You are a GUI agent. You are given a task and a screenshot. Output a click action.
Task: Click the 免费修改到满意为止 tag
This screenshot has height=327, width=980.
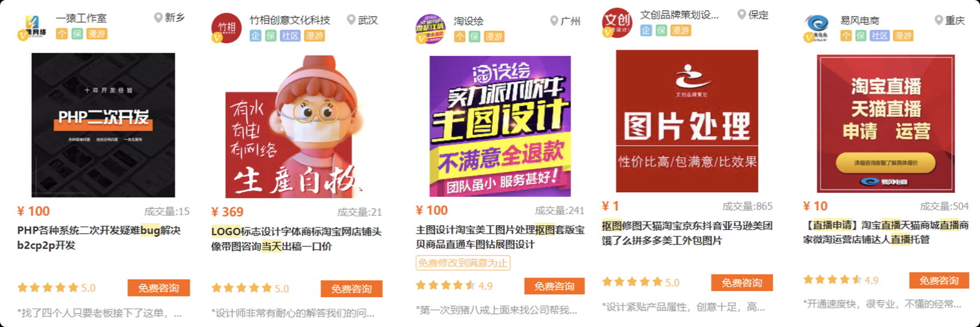point(463,263)
